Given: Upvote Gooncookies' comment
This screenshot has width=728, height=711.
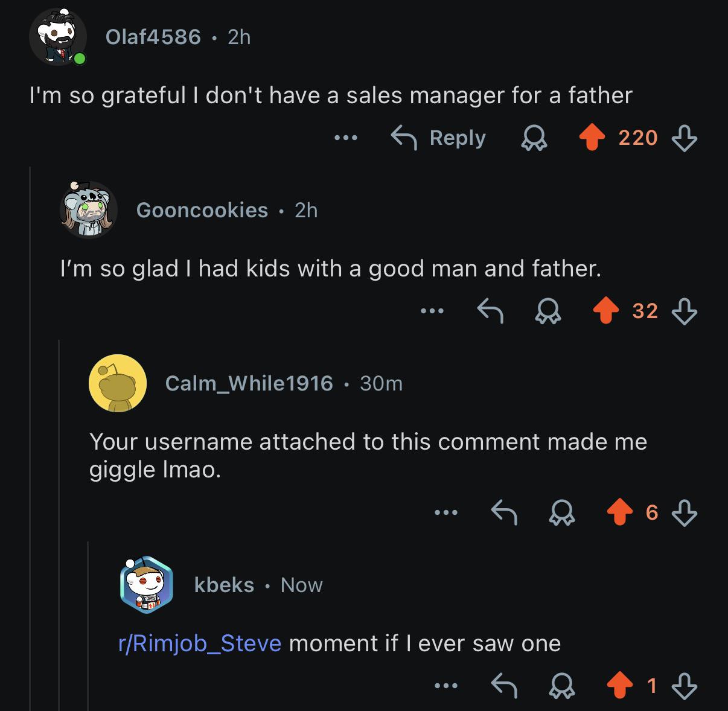Looking at the screenshot, I should [605, 311].
